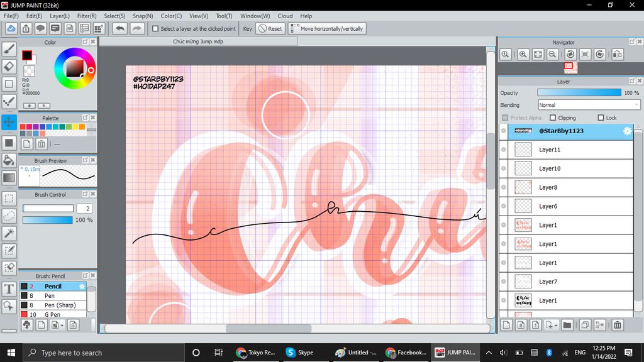Click the brush size input field
This screenshot has height=362, width=644.
click(84, 209)
